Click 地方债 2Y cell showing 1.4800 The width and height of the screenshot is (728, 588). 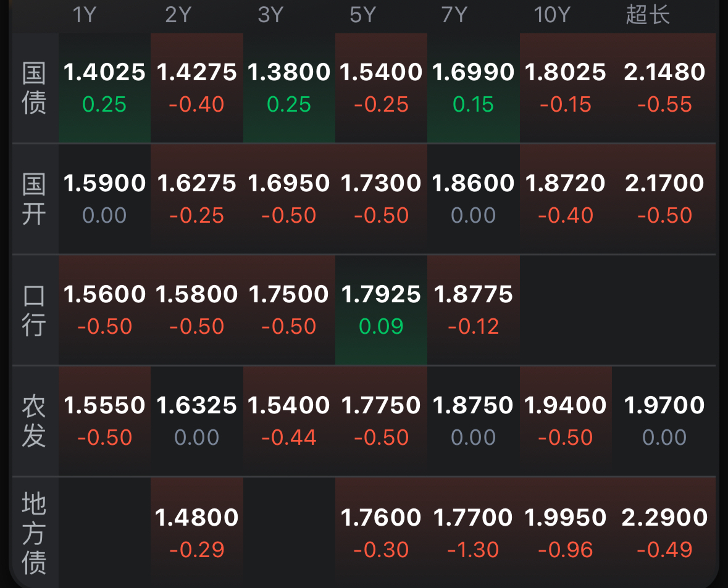(x=197, y=532)
